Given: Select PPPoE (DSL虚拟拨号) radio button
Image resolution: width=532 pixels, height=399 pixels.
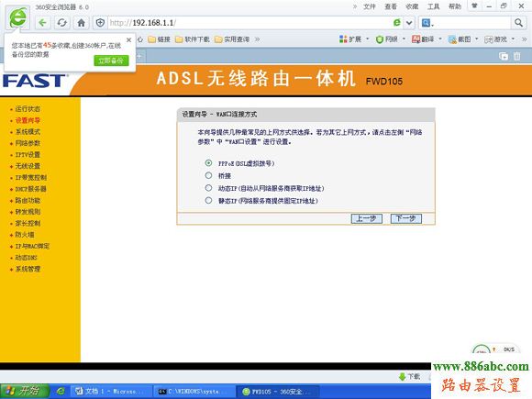Looking at the screenshot, I should click(208, 163).
